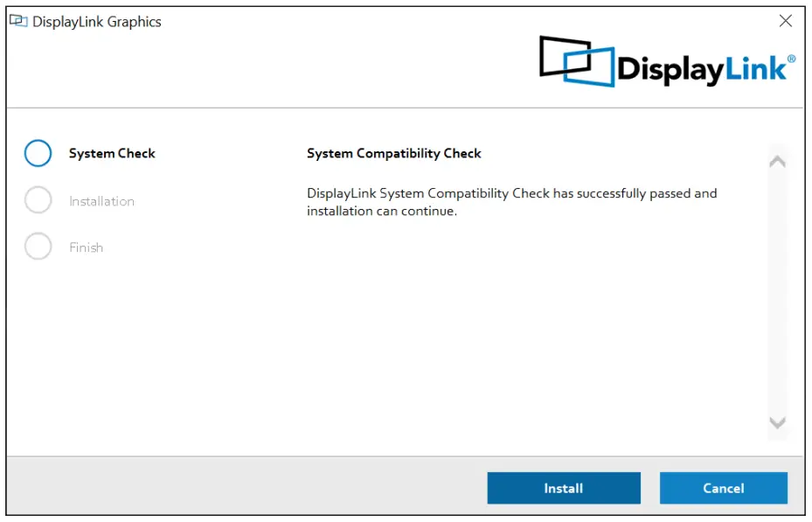Select the System Check radio indicator
The height and width of the screenshot is (522, 812).
click(x=38, y=153)
